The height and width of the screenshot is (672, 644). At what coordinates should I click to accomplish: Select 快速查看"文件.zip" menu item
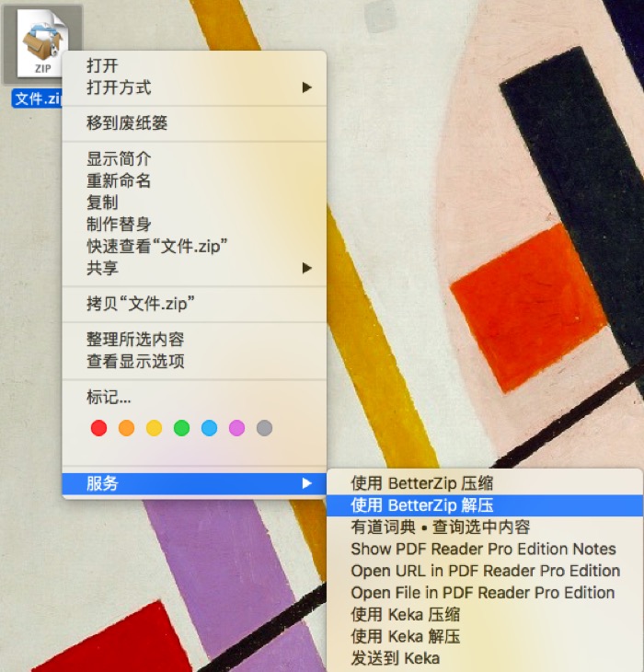[157, 247]
